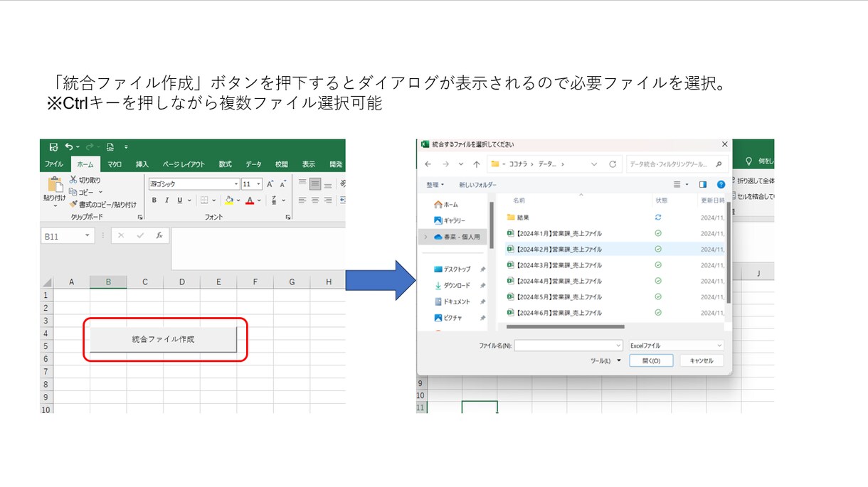The height and width of the screenshot is (487, 868).
Task: Click the red font color A
Action: coord(249,200)
